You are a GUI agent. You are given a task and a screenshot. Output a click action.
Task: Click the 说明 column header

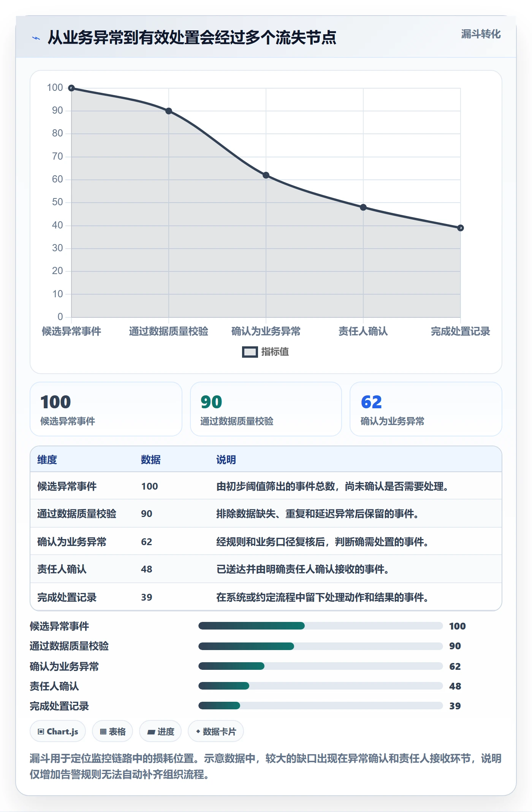(226, 460)
